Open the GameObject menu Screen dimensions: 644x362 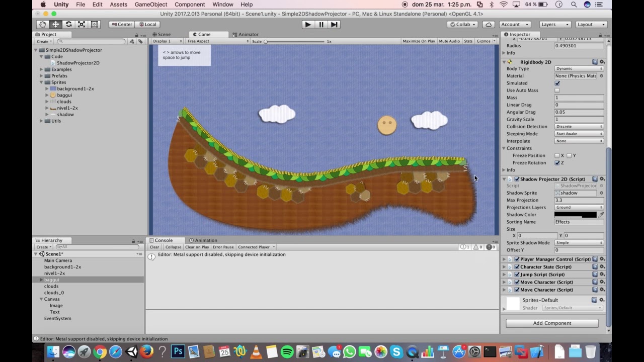[151, 5]
